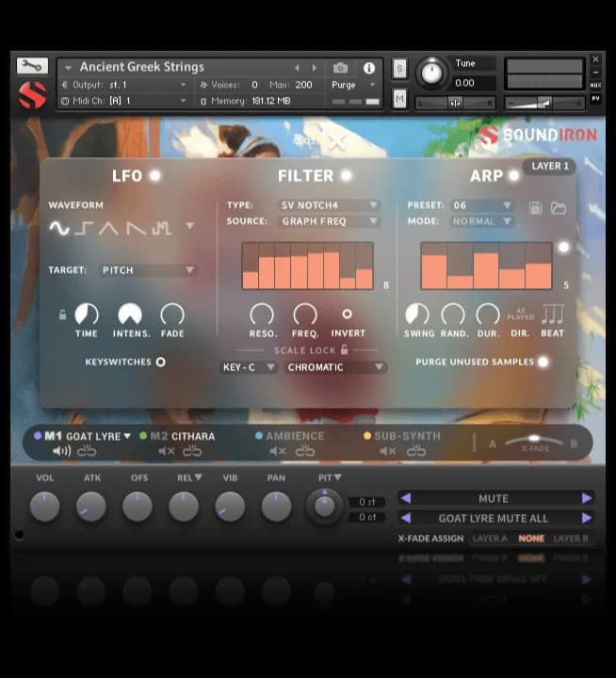Select the M1 Goat Lyre layer tab
The height and width of the screenshot is (678, 616).
[x=83, y=436]
